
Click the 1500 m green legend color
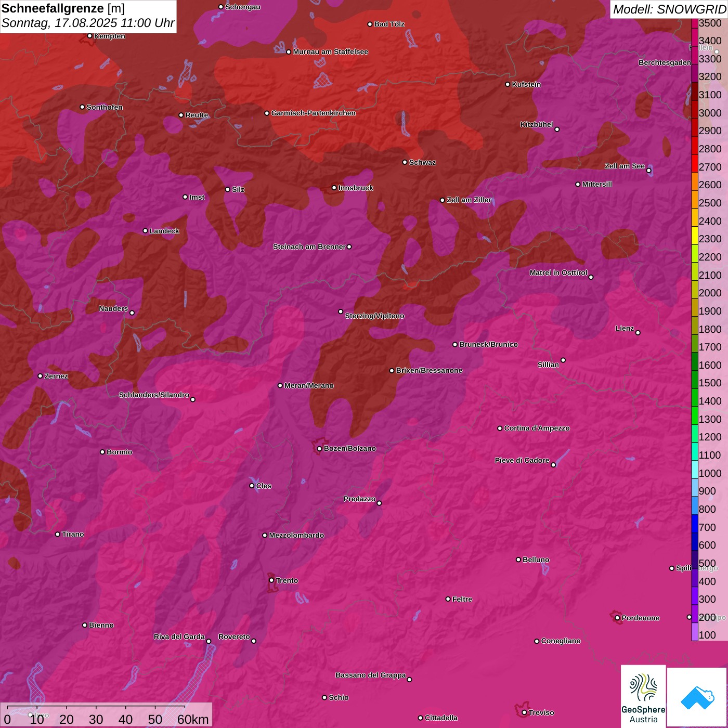click(695, 380)
